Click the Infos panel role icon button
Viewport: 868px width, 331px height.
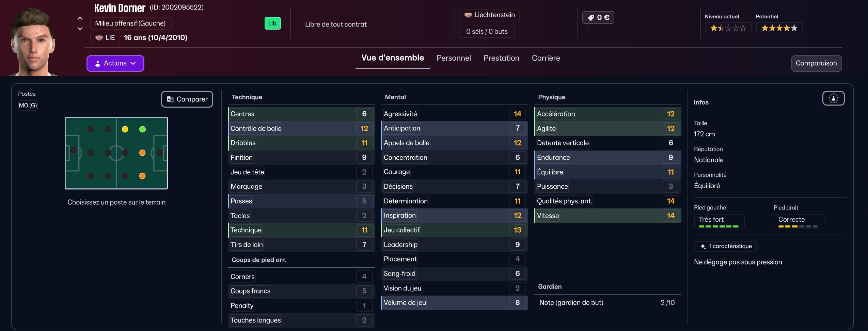point(833,98)
